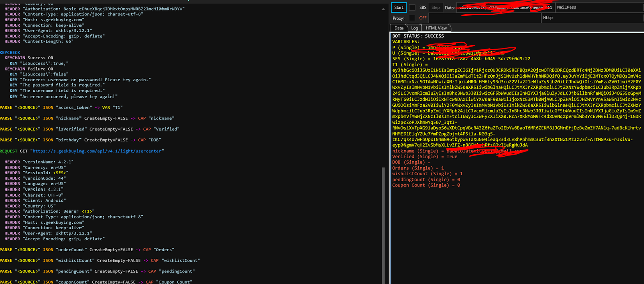Click the PARSE JSON 'pendingCount' line
The image size is (644, 284).
click(x=98, y=271)
